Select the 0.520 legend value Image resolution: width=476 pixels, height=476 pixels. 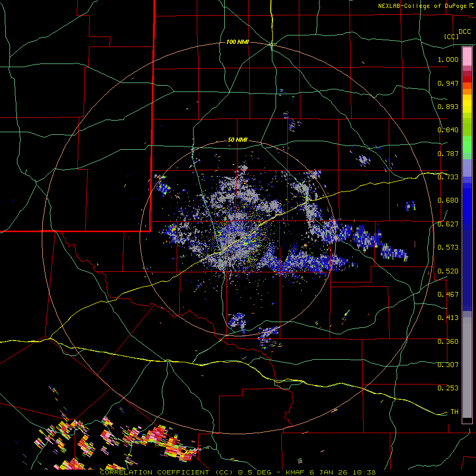[448, 271]
